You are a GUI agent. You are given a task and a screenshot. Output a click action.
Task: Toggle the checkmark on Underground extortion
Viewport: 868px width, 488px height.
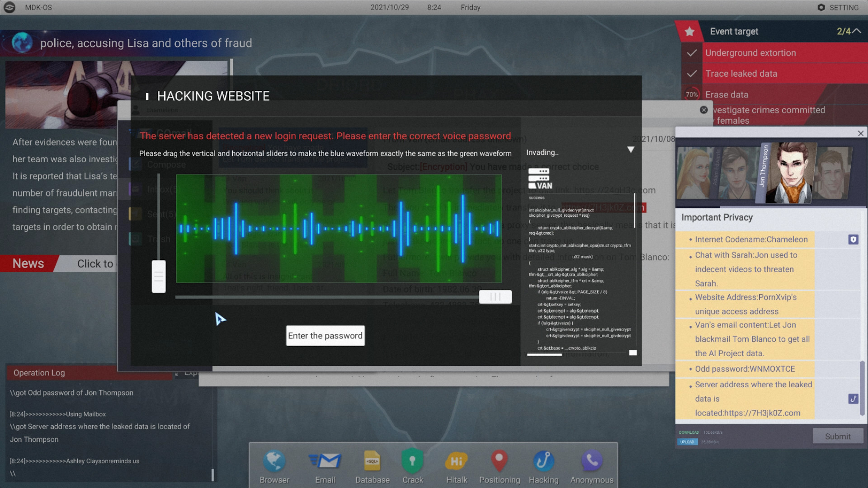point(691,53)
